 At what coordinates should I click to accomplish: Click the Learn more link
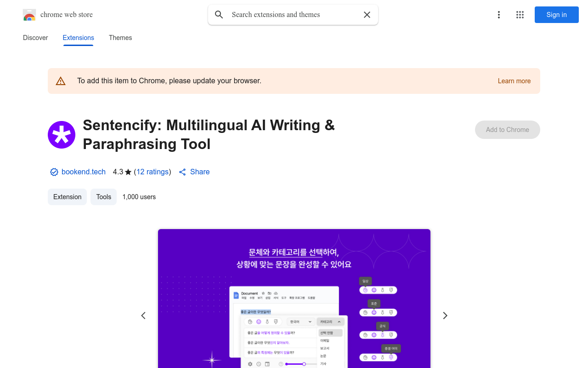point(514,80)
